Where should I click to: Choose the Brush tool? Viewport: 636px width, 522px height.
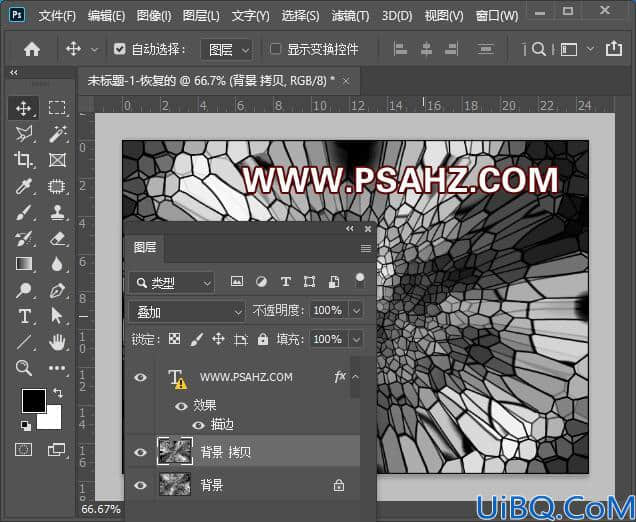(x=23, y=212)
